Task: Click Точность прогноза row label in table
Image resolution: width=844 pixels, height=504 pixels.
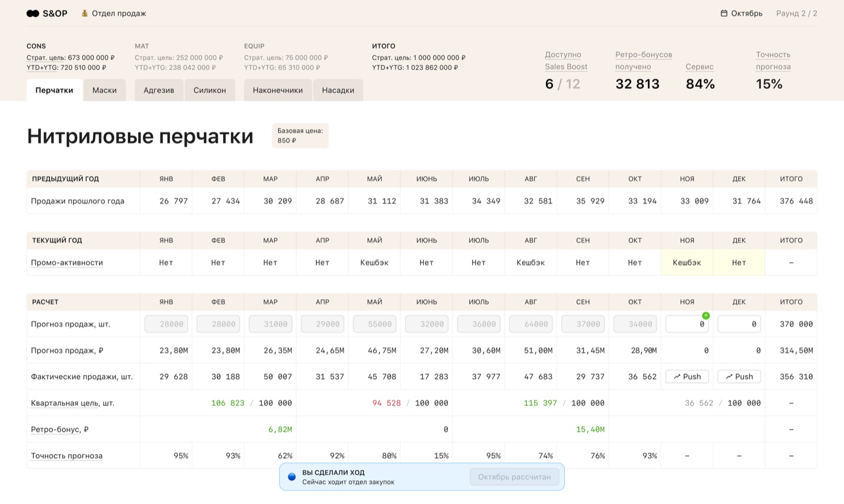Action: (66, 456)
